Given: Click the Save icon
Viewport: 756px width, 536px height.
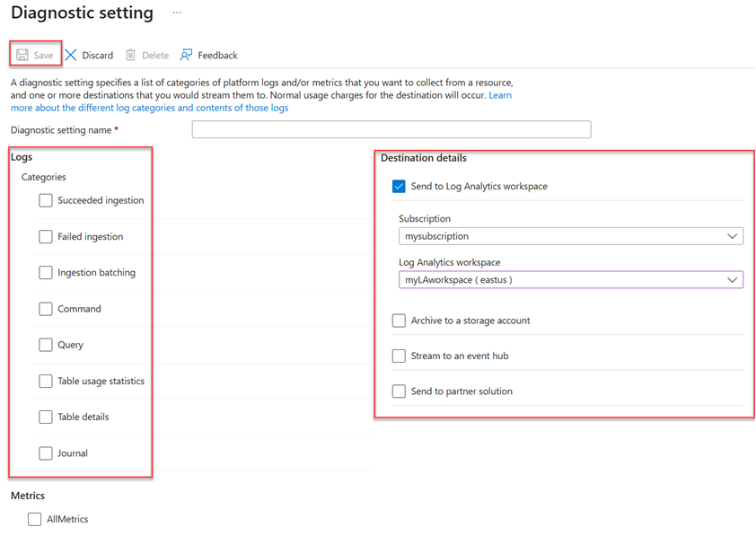Looking at the screenshot, I should (x=24, y=55).
